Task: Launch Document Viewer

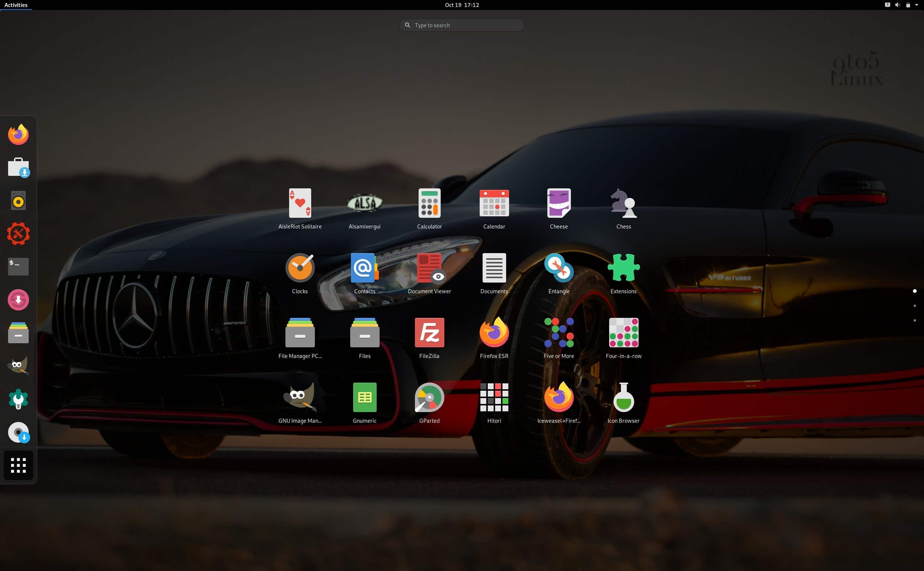Action: (430, 273)
